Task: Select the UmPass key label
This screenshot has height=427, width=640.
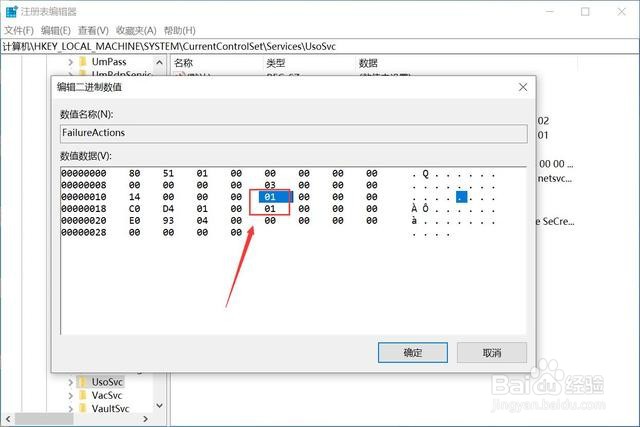Action: click(x=109, y=62)
